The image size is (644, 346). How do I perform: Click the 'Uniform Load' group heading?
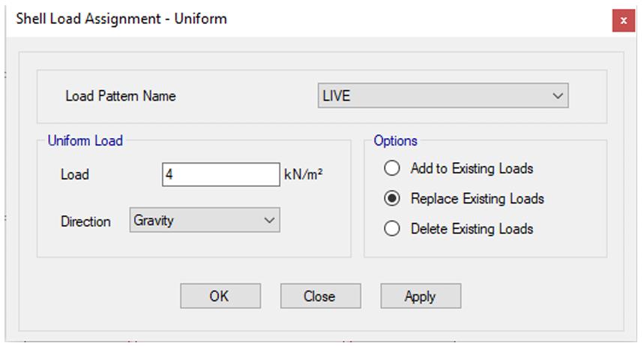pyautogui.click(x=85, y=140)
